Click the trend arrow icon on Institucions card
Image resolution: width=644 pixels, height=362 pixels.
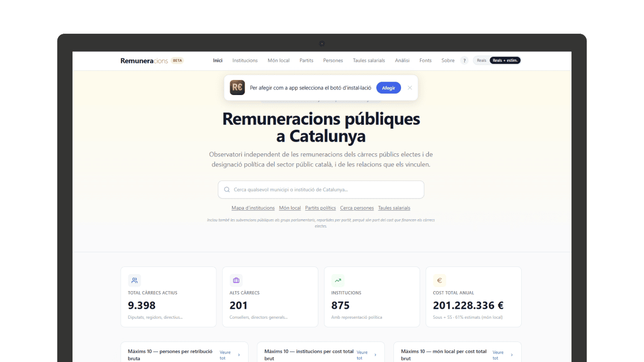click(x=338, y=281)
